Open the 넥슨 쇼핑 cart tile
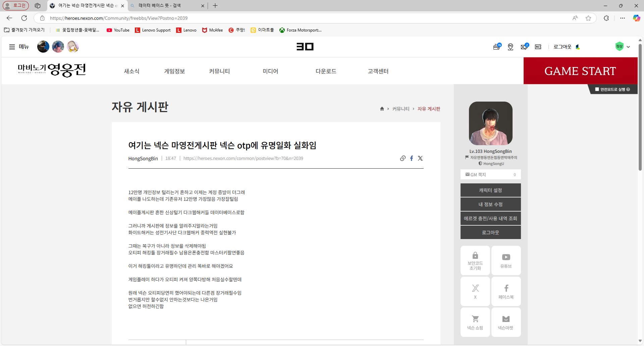The width and height of the screenshot is (644, 346). pos(475,322)
